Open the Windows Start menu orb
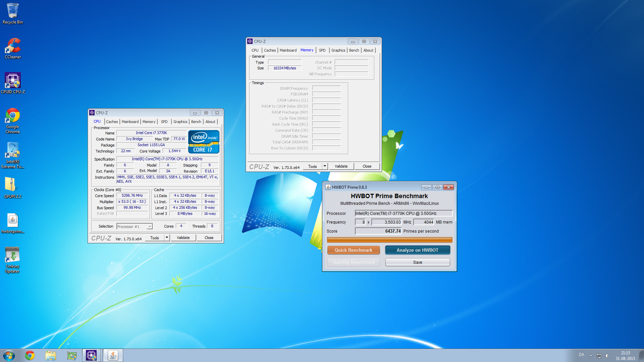The width and height of the screenshot is (644, 362). tap(9, 355)
